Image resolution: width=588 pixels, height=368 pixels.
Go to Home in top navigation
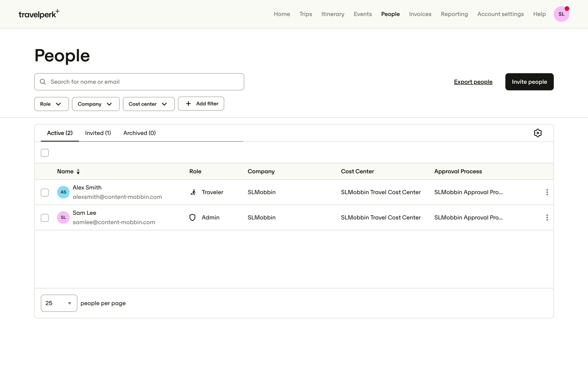coord(282,14)
